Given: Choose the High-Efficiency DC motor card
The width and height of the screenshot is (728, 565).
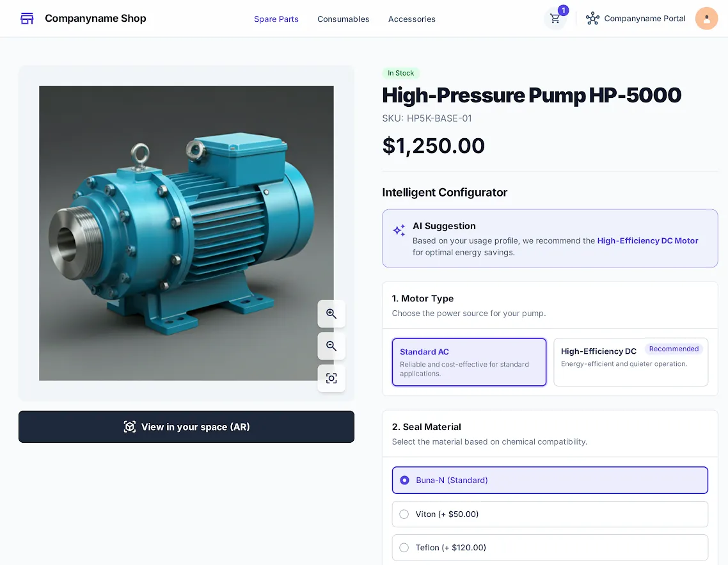Looking at the screenshot, I should [630, 362].
